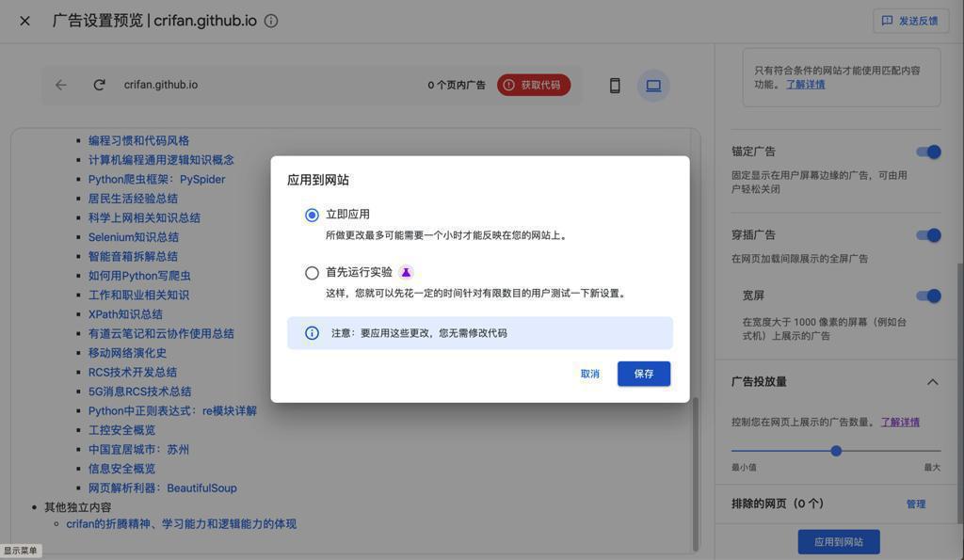Open 了解详情 link under 广告投放量
Screen dimensions: 964x560
click(900, 422)
